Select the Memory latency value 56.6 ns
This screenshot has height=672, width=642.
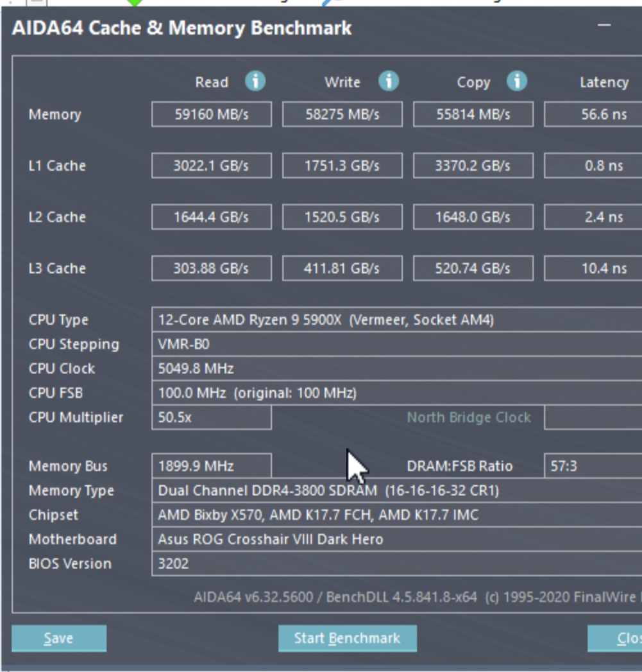point(593,114)
